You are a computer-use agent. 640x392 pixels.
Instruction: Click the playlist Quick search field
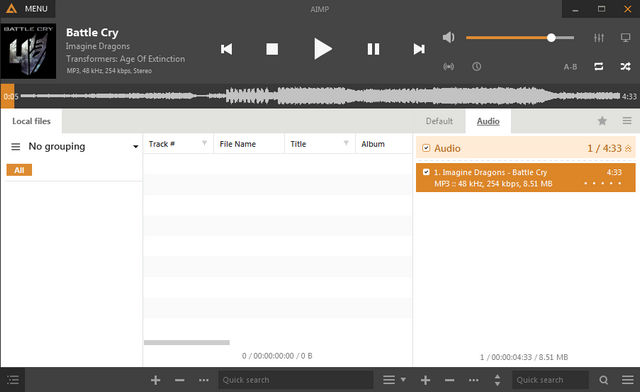(550, 380)
